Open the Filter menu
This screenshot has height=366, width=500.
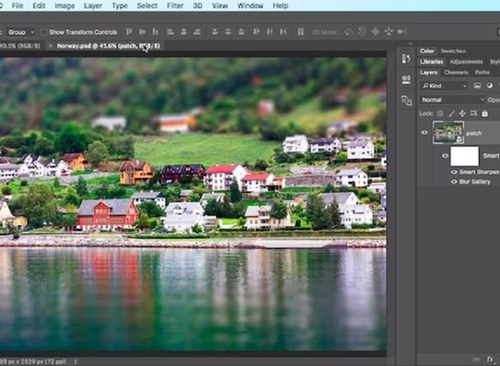(175, 6)
